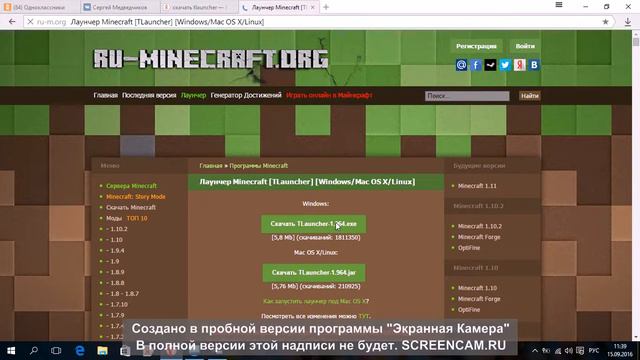Viewport: 640px width, 360px height.
Task: Open the Mail.ru social icon
Action: click(x=461, y=65)
